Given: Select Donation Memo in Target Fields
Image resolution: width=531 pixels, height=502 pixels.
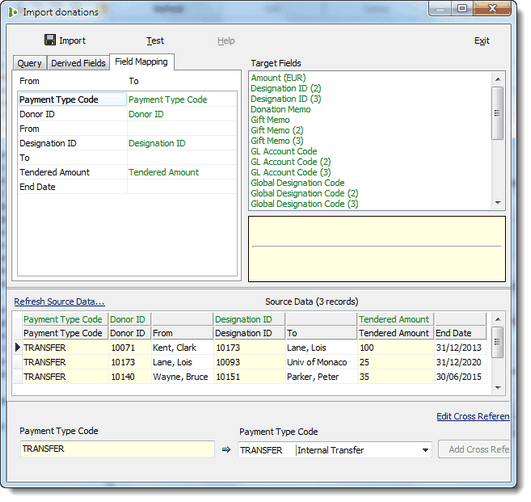Looking at the screenshot, I should 280,109.
